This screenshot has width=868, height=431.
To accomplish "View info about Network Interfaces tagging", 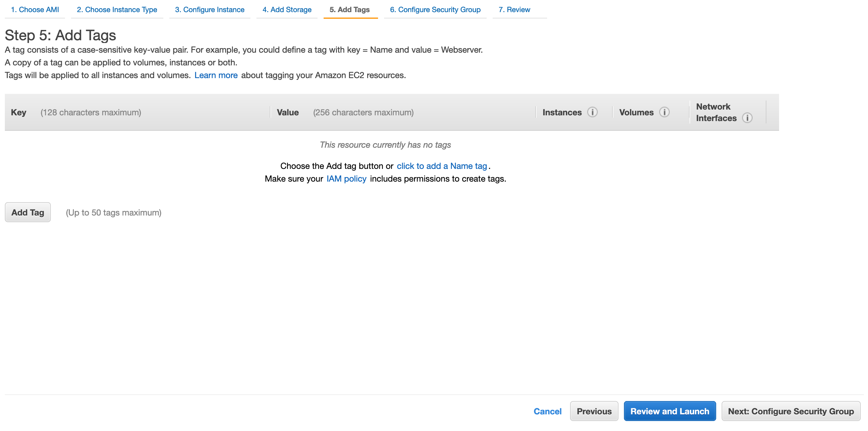I will coord(748,118).
